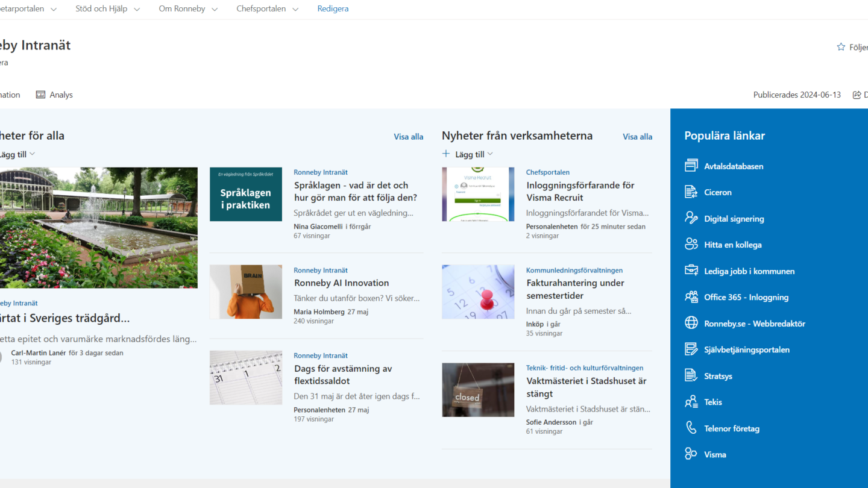Click the Kommunledningsförvaltningen source link

pyautogui.click(x=574, y=271)
